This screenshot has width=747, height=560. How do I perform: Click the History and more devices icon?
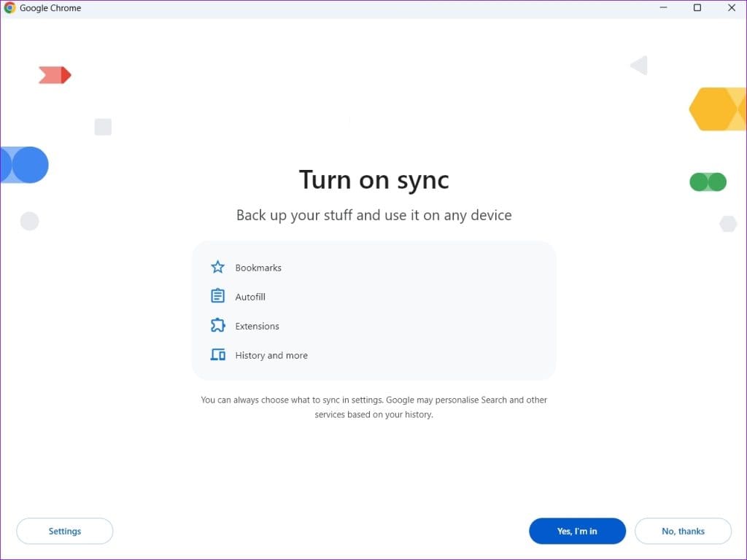[x=217, y=354]
